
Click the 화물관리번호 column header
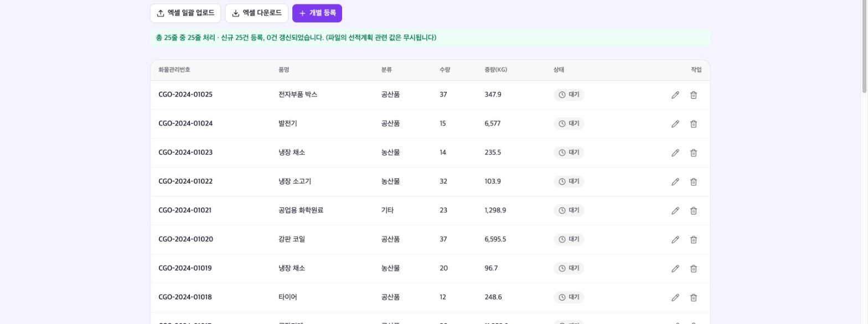(x=174, y=70)
